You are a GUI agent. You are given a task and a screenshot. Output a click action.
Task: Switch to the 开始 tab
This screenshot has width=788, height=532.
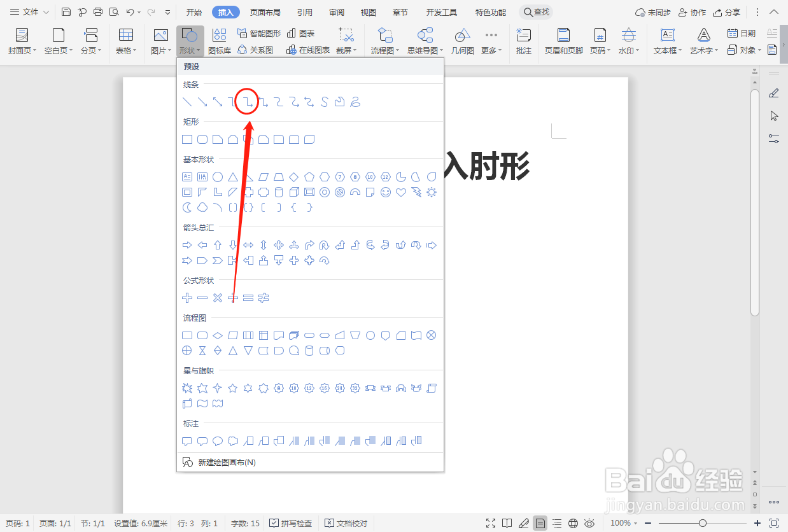194,12
